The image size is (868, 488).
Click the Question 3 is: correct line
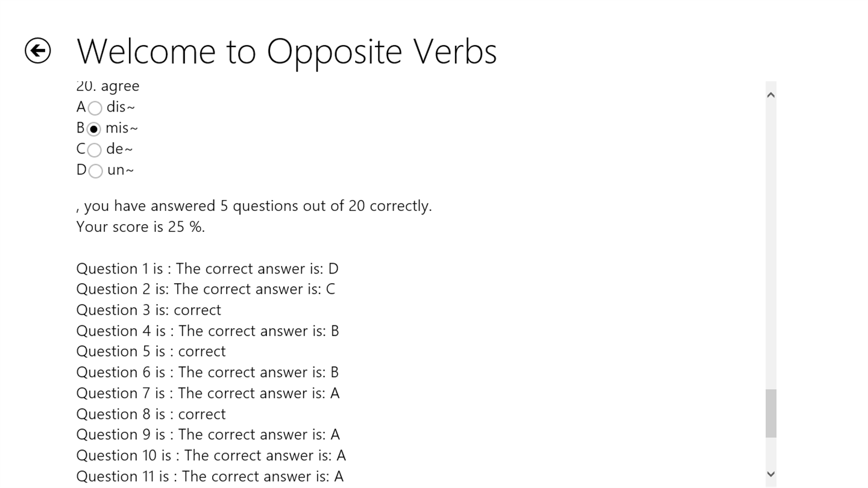149,310
